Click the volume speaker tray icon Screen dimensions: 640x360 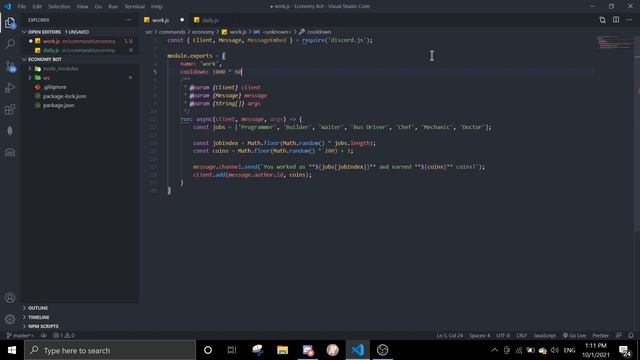coord(554,350)
